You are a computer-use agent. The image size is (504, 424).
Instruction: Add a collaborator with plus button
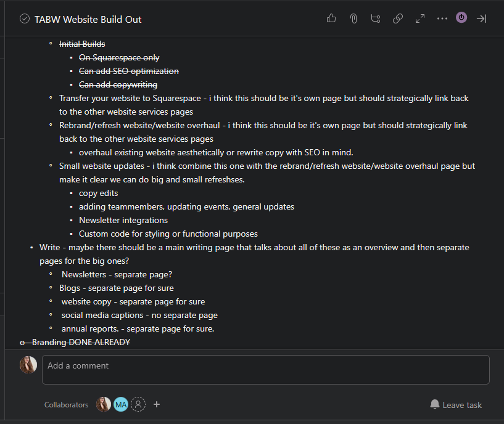point(157,404)
